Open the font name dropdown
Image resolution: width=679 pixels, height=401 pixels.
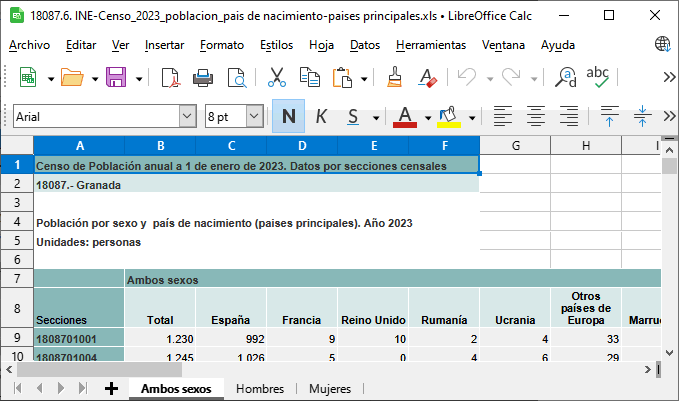187,116
